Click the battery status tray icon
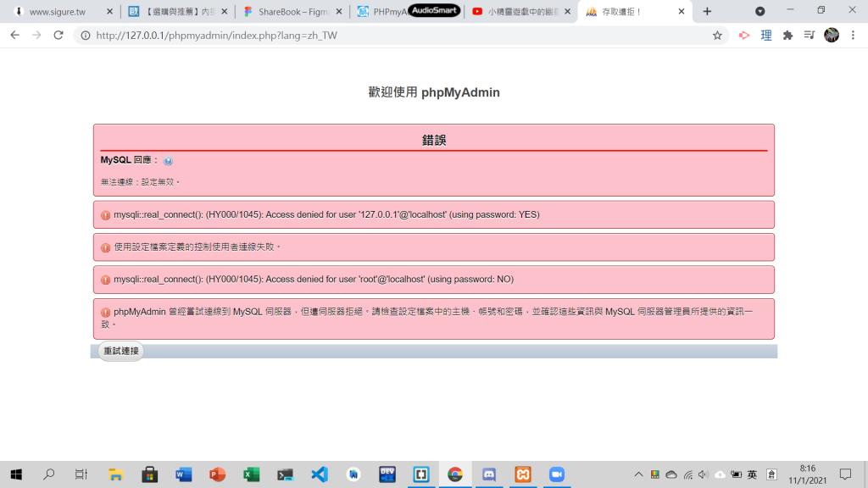Viewport: 868px width, 488px height. (x=736, y=474)
